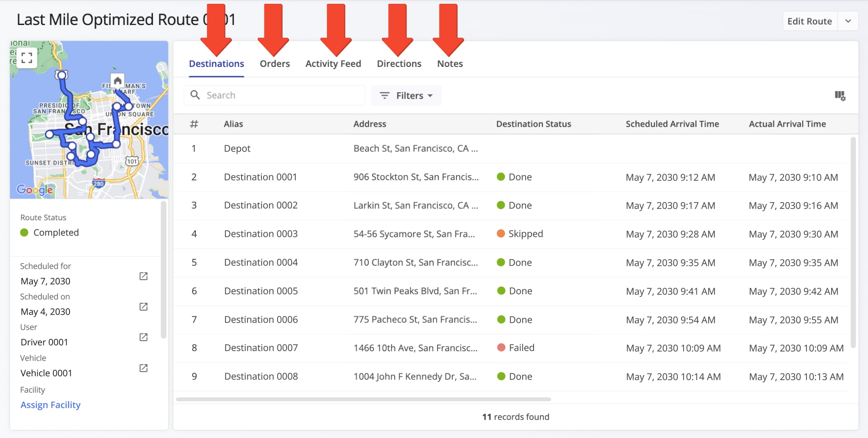868x438 pixels.
Task: Click the magnifier icon in the search bar
Action: coord(195,95)
